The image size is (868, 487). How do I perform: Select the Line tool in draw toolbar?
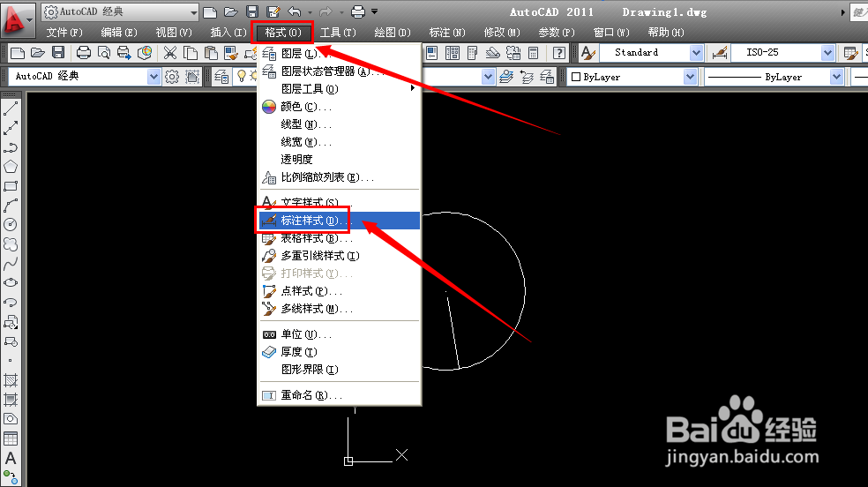(x=11, y=109)
